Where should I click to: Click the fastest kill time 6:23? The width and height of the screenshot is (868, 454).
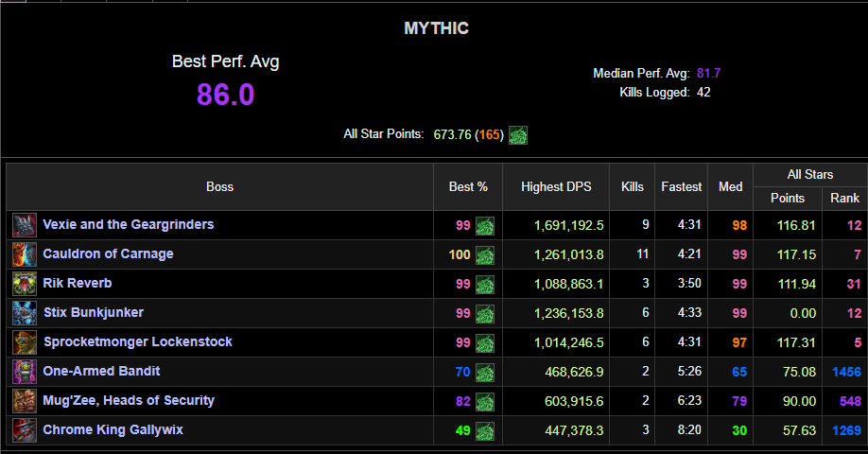[689, 400]
